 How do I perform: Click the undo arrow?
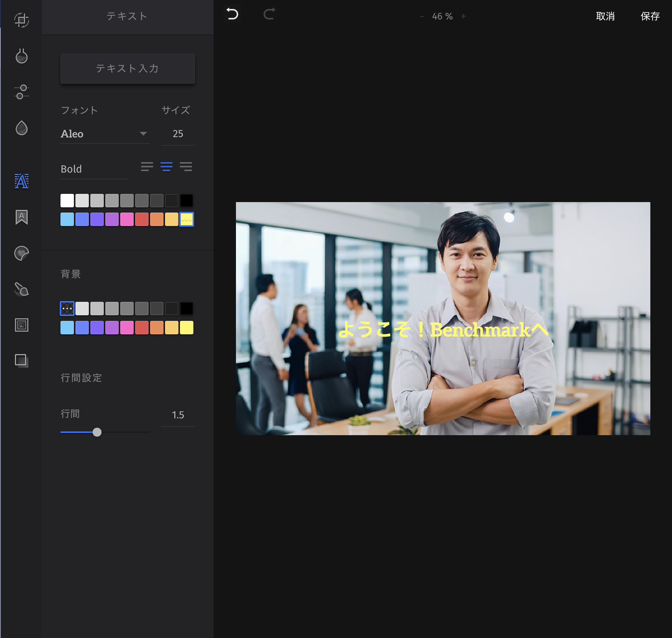point(232,15)
